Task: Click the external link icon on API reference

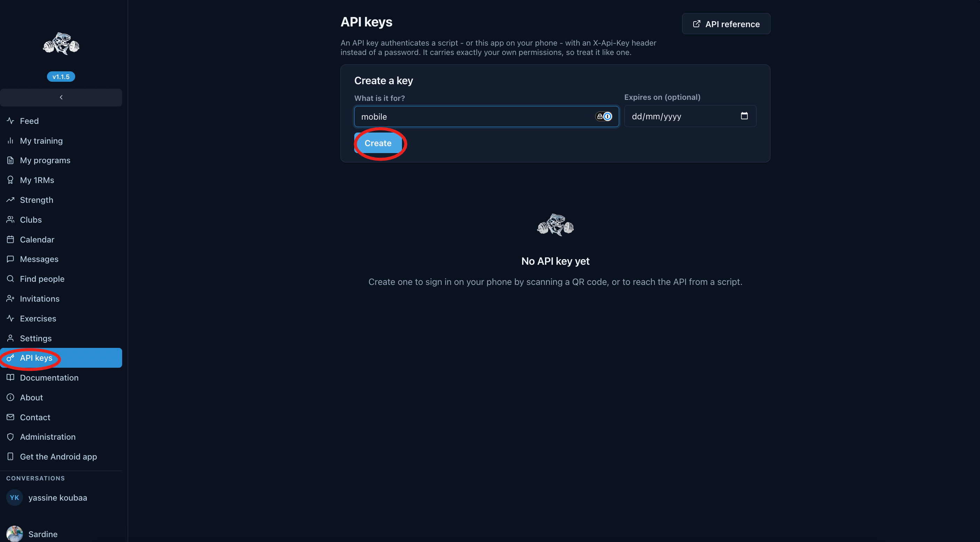Action: coord(696,24)
